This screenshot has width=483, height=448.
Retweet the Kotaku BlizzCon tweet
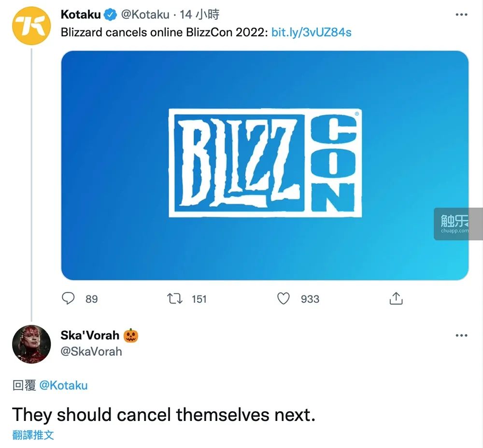[175, 298]
